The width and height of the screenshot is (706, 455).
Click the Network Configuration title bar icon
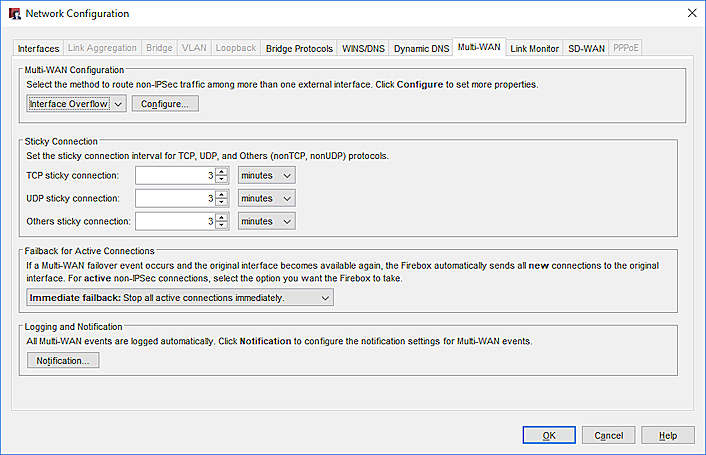click(13, 13)
